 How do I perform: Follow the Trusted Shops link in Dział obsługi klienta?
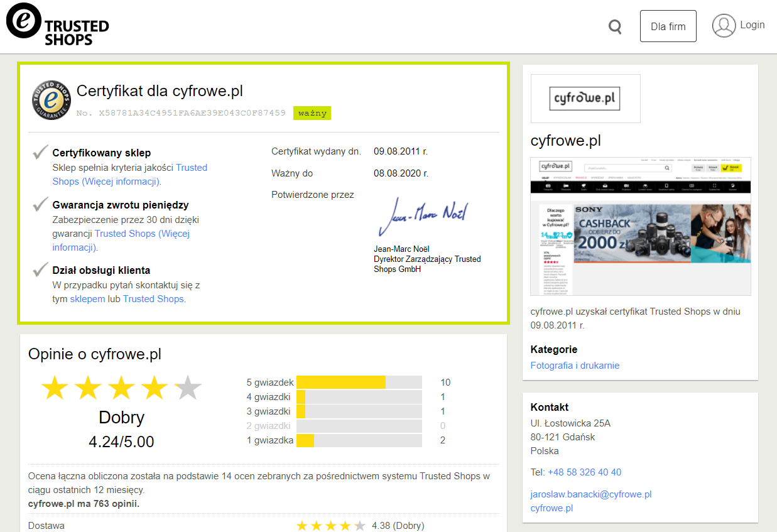(x=153, y=299)
